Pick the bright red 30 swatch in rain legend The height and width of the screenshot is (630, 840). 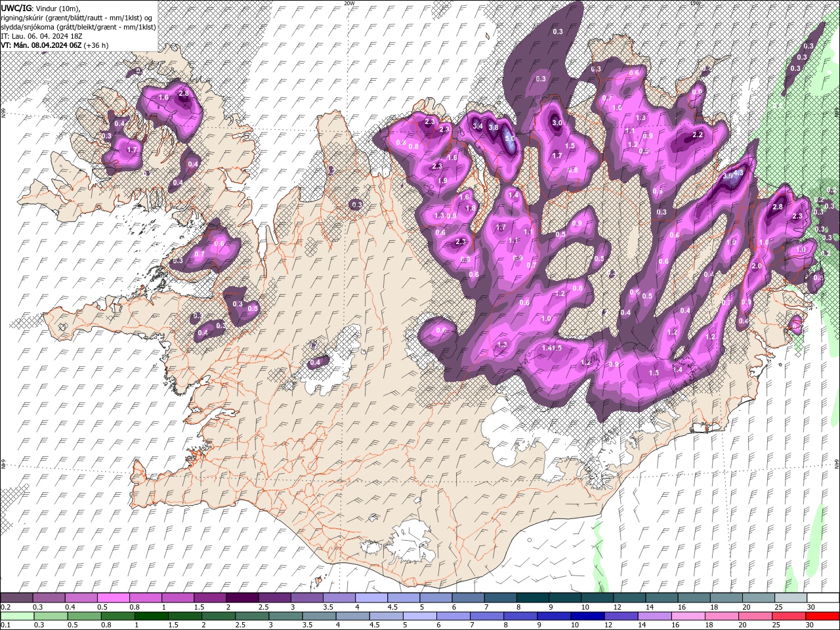point(823,616)
